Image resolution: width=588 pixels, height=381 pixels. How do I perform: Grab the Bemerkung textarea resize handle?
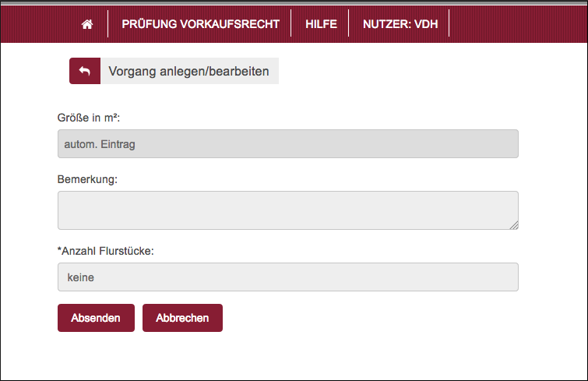tap(514, 225)
